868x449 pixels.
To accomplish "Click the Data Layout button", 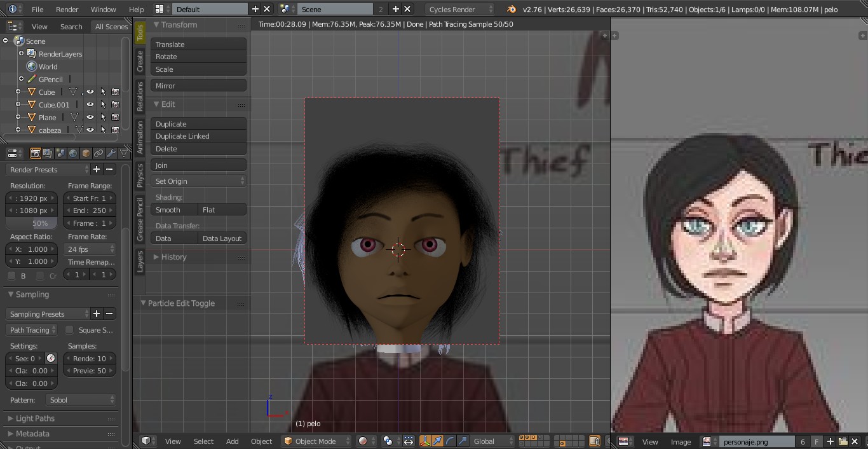I will point(222,238).
